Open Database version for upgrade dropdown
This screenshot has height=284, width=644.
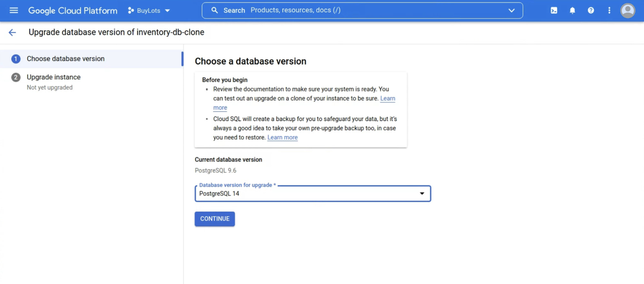pyautogui.click(x=313, y=193)
